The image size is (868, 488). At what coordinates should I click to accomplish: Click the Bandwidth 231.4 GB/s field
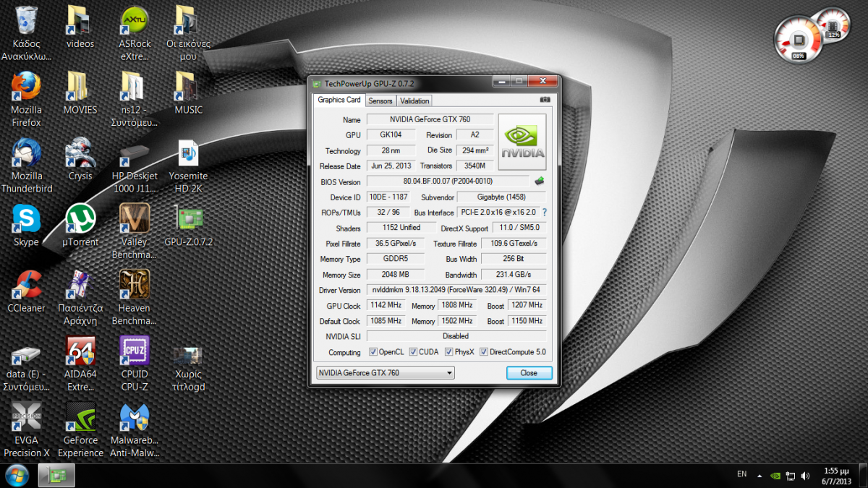[x=514, y=275]
